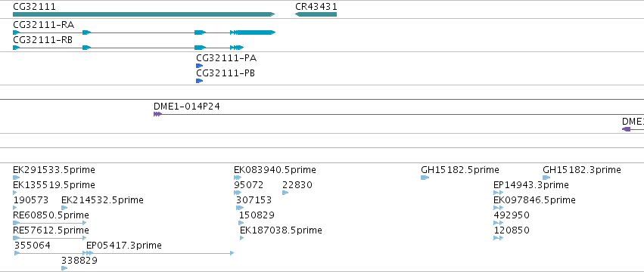Select the 22830 feature arrow
Screen dimensions: 644x272
[x=285, y=193]
